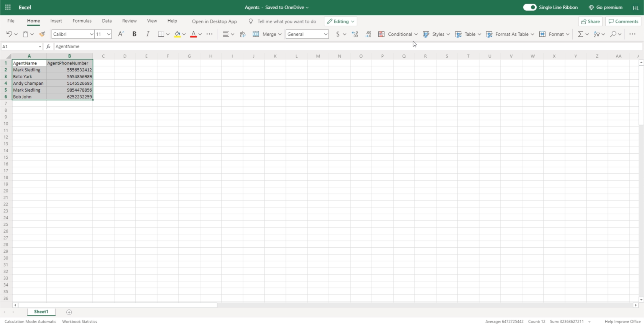Open the File menu
Screen dimensions: 644x324
pyautogui.click(x=11, y=21)
